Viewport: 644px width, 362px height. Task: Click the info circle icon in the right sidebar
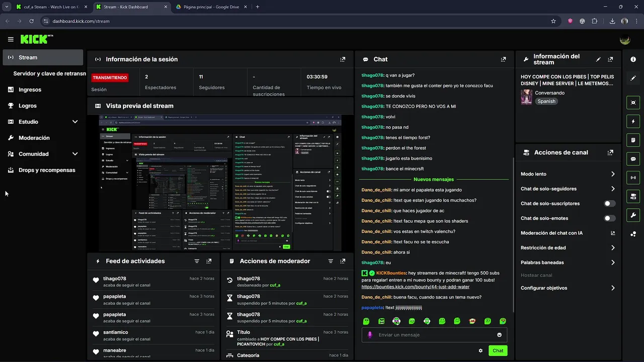633,59
